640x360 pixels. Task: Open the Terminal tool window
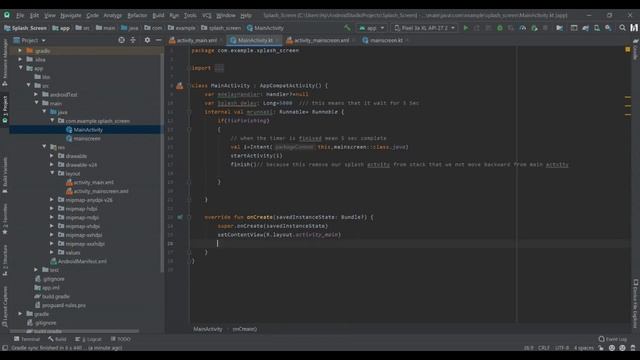coord(27,339)
